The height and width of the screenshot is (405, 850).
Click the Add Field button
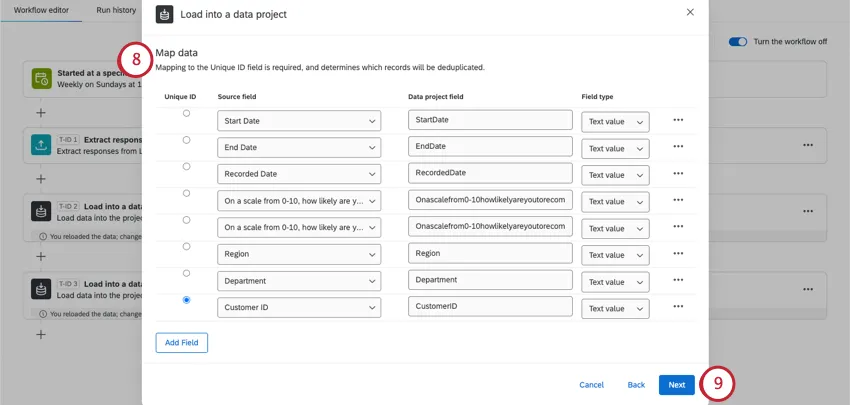181,342
